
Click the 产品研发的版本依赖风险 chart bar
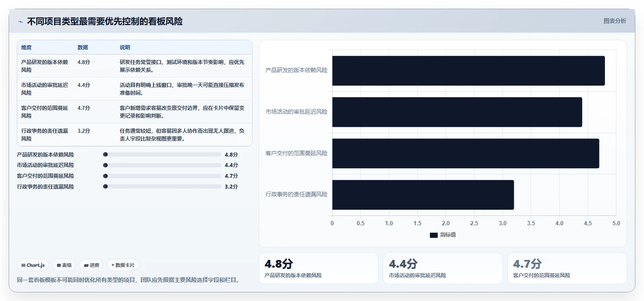tap(468, 70)
